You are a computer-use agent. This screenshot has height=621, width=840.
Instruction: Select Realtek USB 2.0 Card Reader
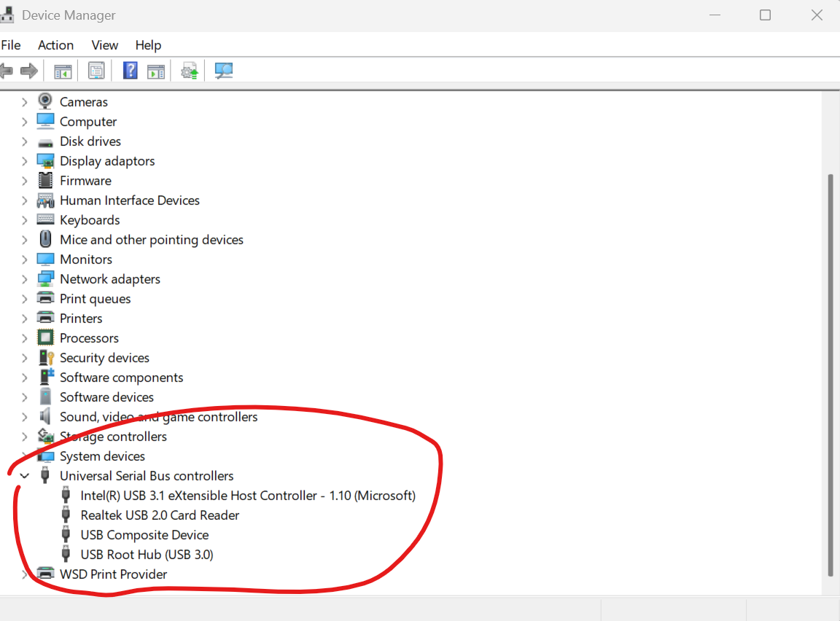click(x=160, y=515)
